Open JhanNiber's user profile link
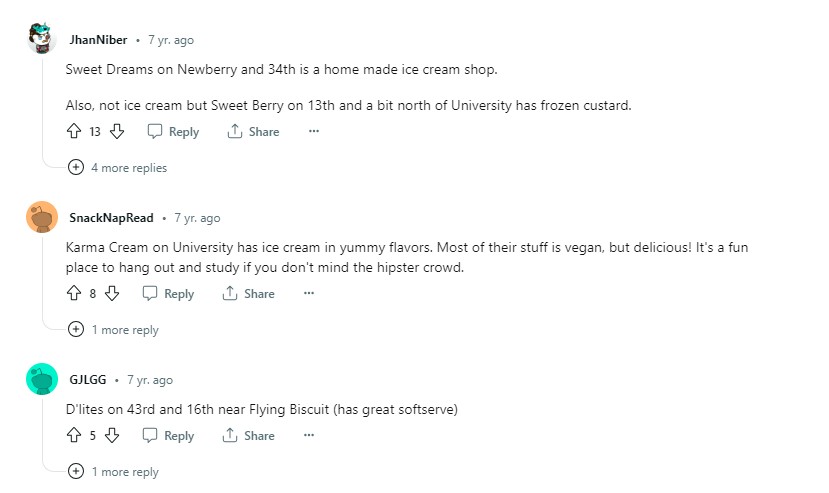The image size is (829, 493). 98,40
